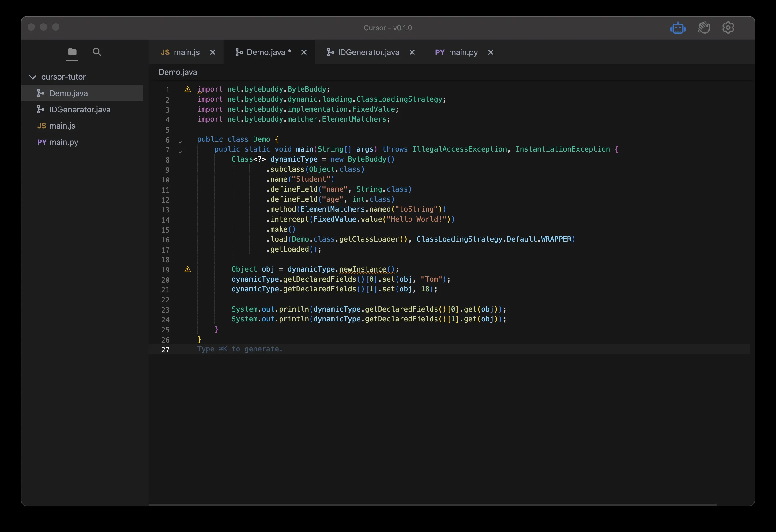Click line 27 'Type ⌘K to generate' area
The height and width of the screenshot is (532, 776).
tap(240, 349)
